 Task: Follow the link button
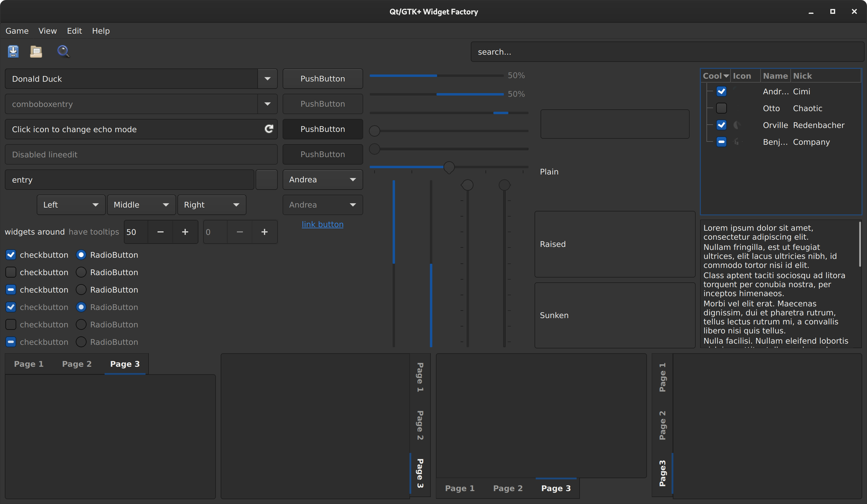pyautogui.click(x=322, y=224)
